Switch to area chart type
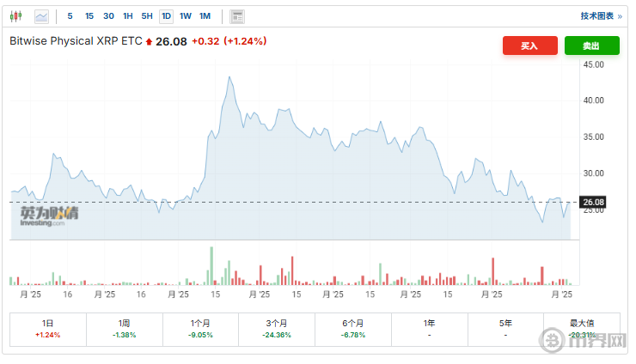 pos(41,16)
